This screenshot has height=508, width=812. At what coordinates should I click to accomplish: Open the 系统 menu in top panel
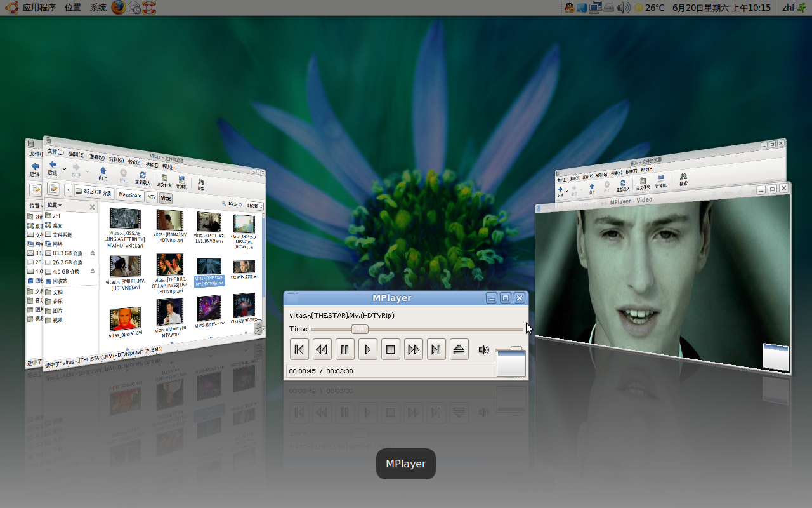(x=98, y=8)
